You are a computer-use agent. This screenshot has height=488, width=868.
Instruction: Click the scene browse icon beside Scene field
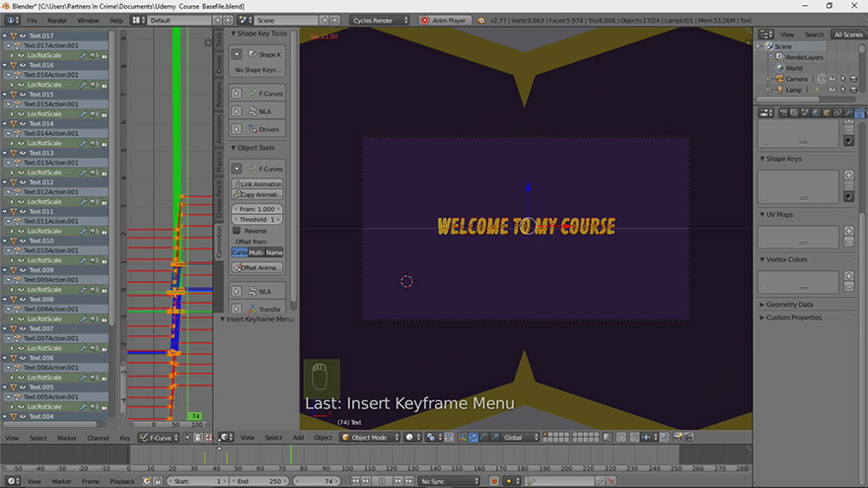click(244, 21)
